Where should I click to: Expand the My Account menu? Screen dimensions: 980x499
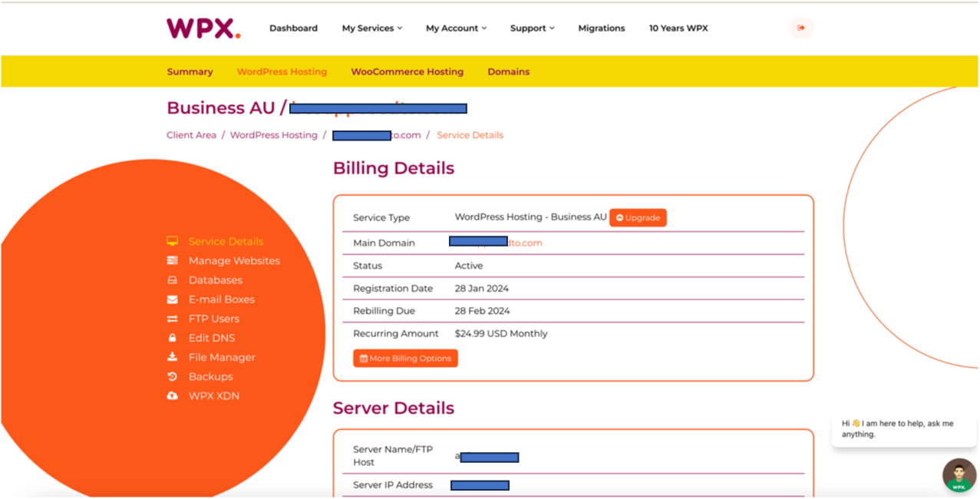tap(457, 28)
